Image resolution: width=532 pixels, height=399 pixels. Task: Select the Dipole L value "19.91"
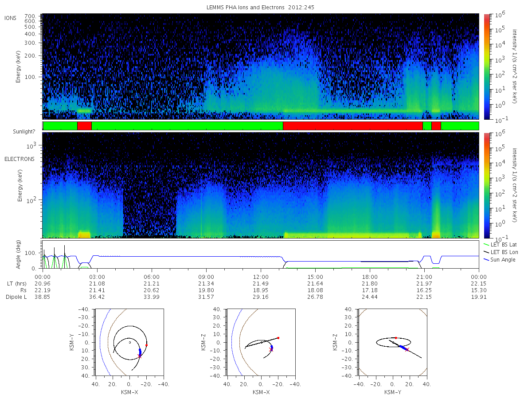pos(479,297)
